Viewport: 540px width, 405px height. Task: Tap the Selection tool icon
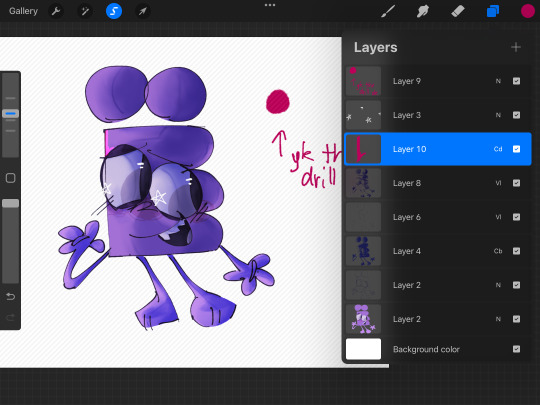[x=114, y=11]
